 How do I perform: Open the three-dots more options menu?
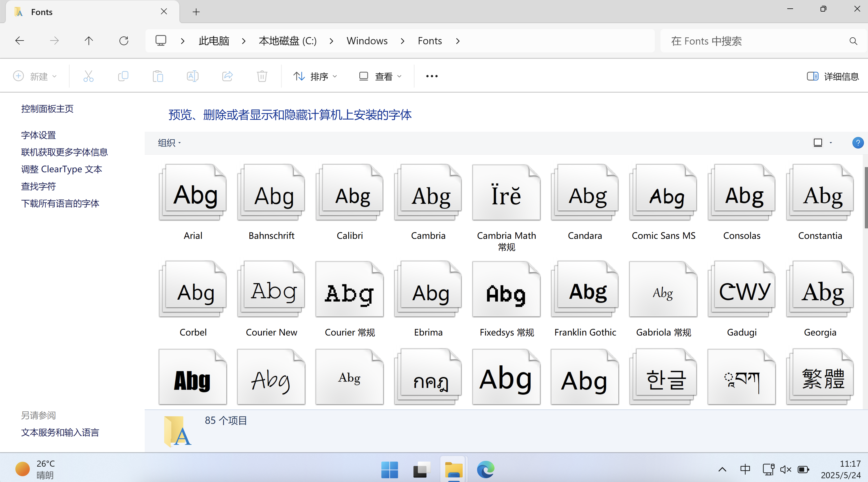(432, 76)
